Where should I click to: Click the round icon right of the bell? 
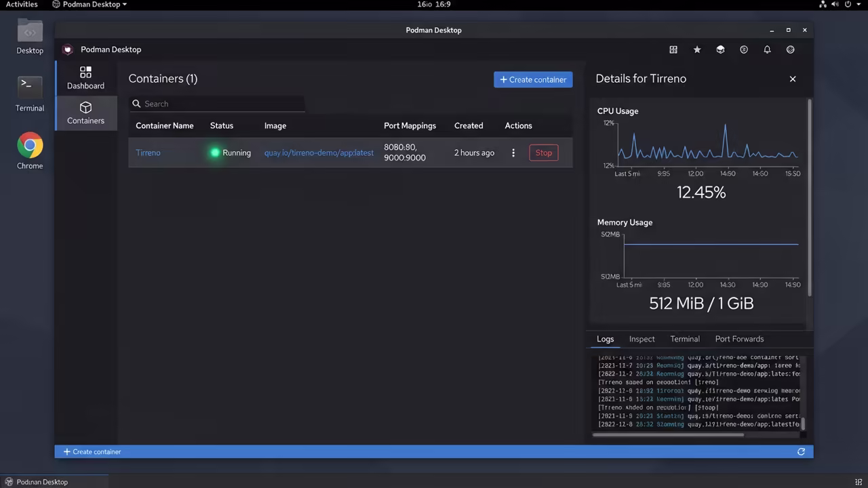pos(790,49)
